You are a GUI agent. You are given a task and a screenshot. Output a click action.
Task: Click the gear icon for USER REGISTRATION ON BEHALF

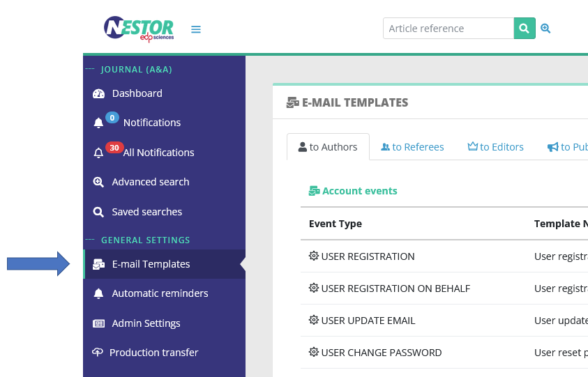[313, 288]
